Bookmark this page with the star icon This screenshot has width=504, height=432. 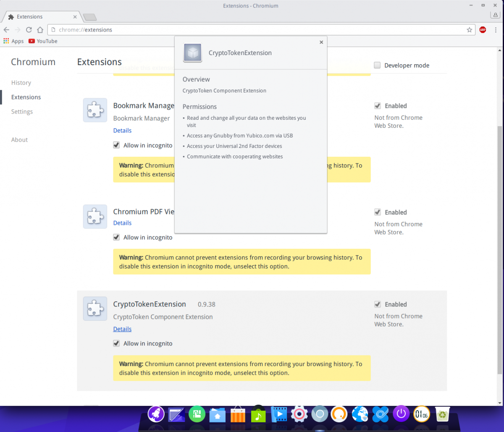pyautogui.click(x=470, y=30)
